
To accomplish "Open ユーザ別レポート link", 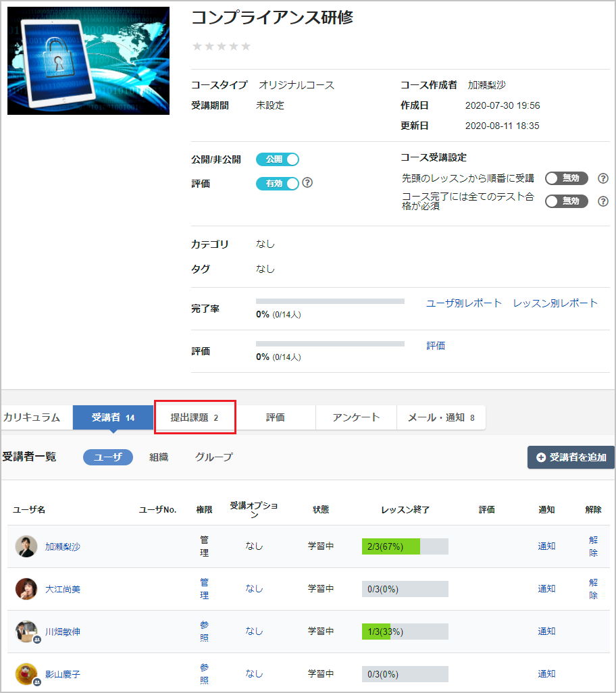I will 463,303.
